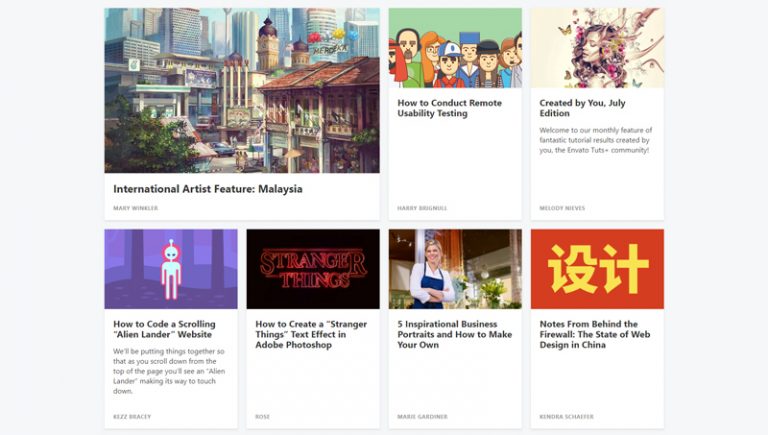This screenshot has width=768, height=435.
Task: View Kezz Bracey's author profile
Action: tap(132, 417)
